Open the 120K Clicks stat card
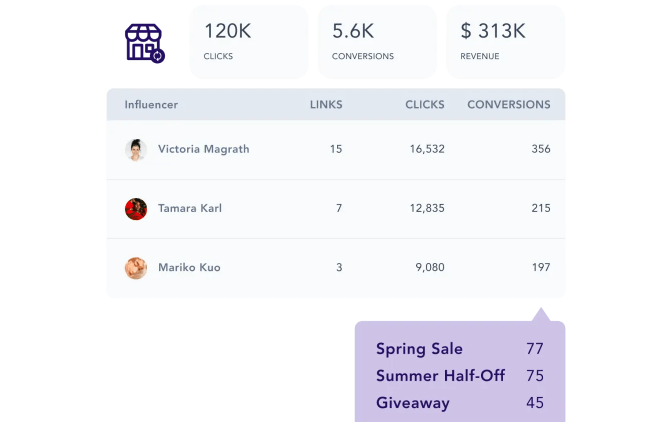This screenshot has width=671, height=422. pos(249,42)
